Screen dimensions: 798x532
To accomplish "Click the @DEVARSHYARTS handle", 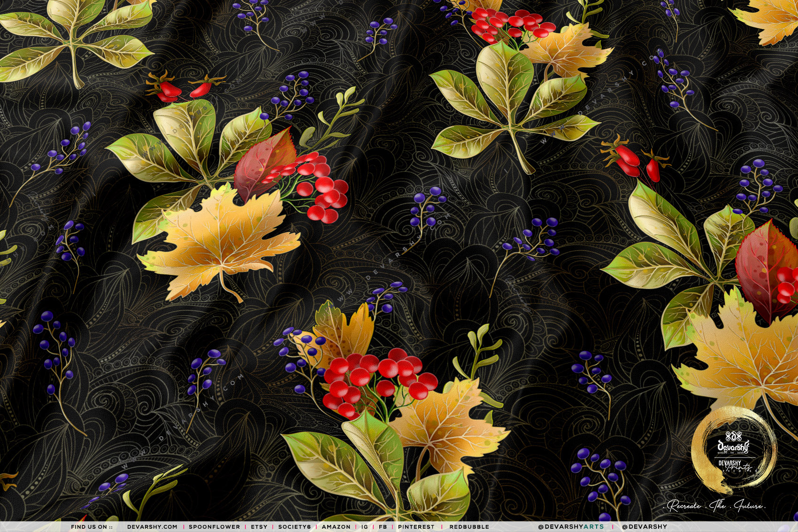I will click(571, 527).
